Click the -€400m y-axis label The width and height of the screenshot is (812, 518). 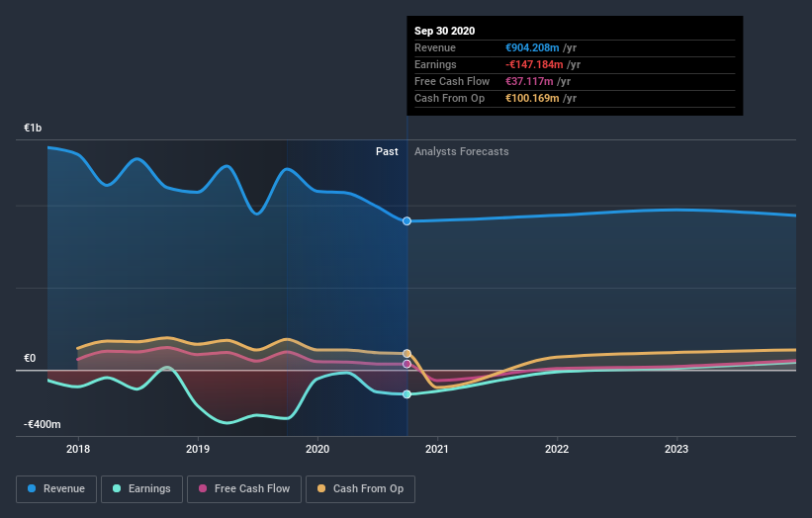[x=42, y=424]
